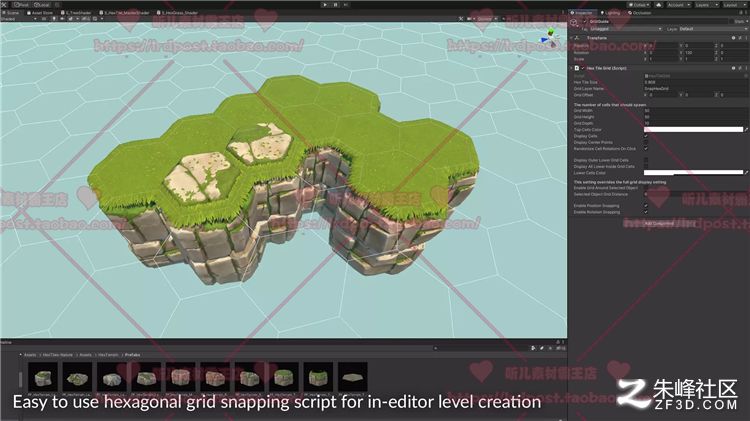Screen dimensions: 750x421
Task: Click the Play button in the top toolbar
Action: point(325,5)
